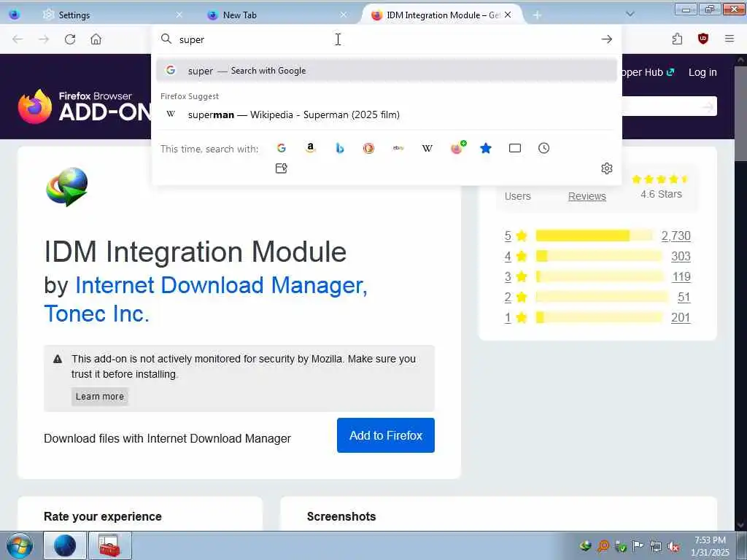Open a new tab with plus button
Screen dimensions: 747x560
(x=537, y=15)
